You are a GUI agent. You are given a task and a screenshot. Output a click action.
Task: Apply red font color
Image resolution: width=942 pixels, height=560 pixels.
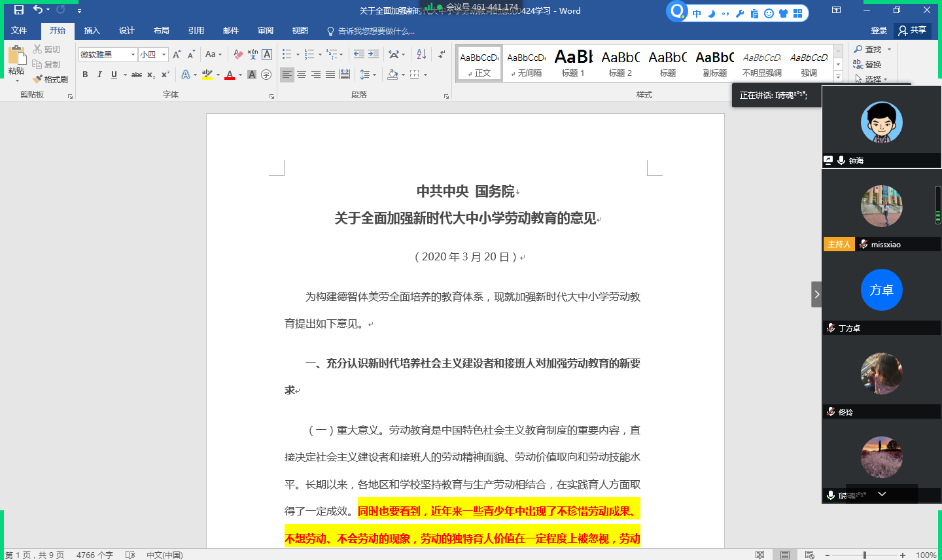230,75
